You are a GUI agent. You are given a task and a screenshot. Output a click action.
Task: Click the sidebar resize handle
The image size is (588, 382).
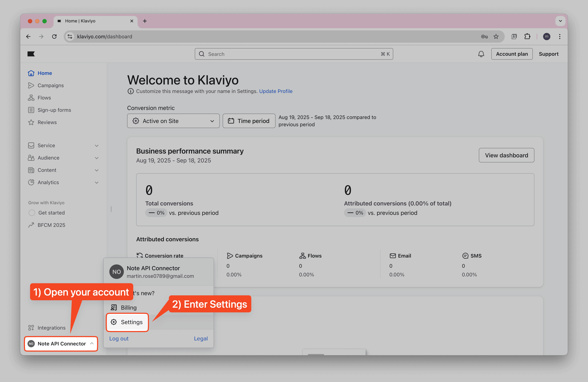(111, 209)
